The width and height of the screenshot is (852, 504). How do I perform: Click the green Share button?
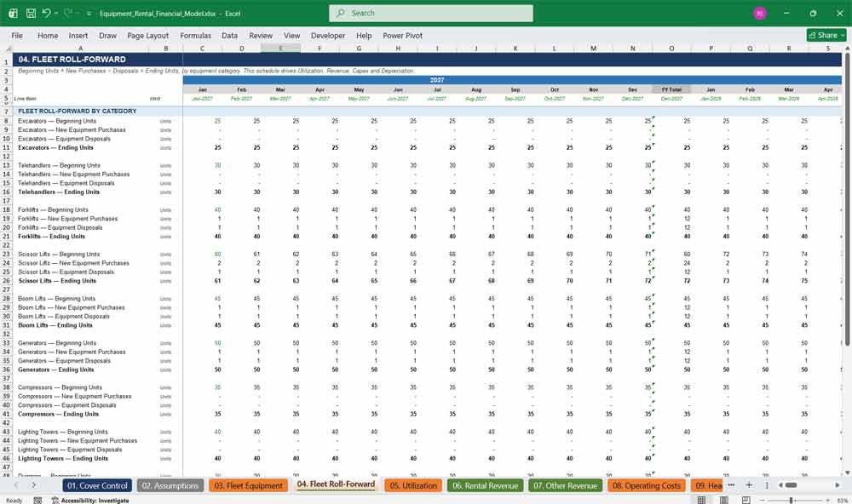(x=826, y=35)
